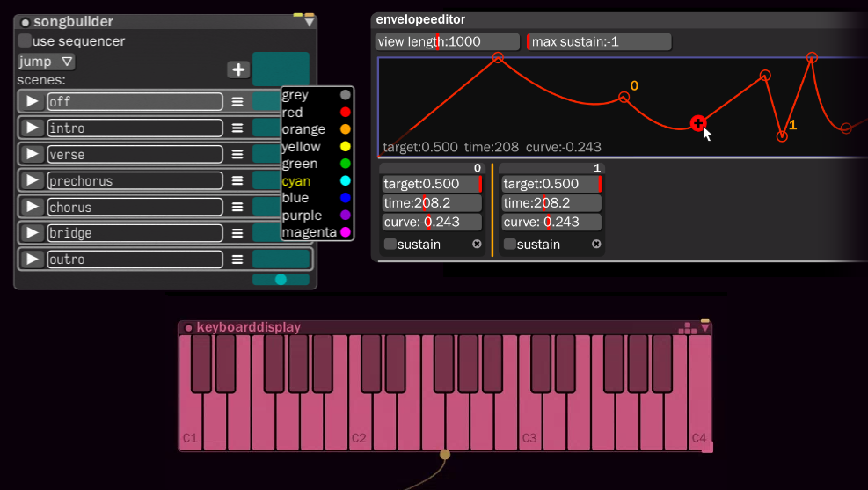Click the C1 key on keyboarddisplay
The height and width of the screenshot is (490, 868).
(191, 421)
